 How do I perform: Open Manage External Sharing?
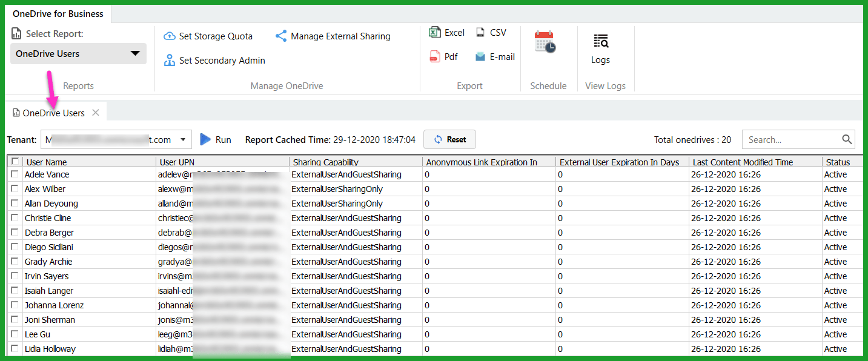[x=333, y=36]
